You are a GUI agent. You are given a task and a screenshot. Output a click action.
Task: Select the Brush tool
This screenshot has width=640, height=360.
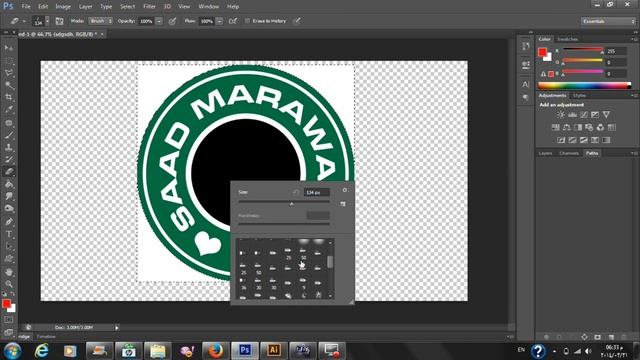(9, 135)
